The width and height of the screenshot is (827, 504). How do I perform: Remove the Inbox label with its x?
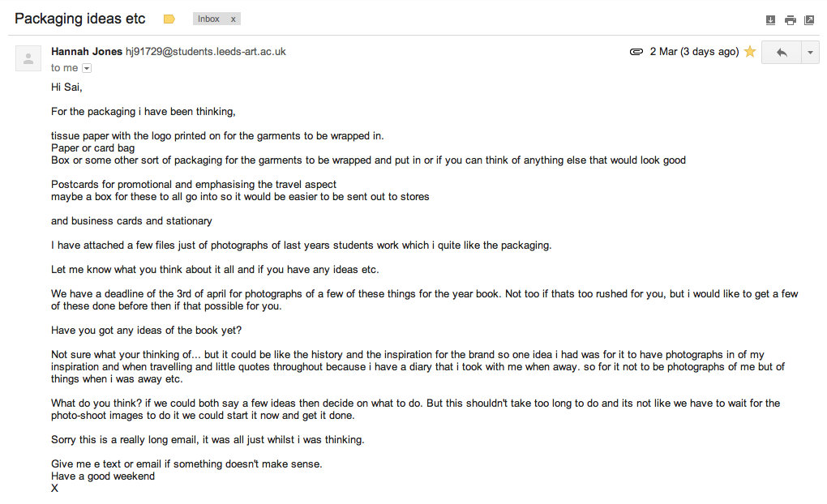coord(234,19)
